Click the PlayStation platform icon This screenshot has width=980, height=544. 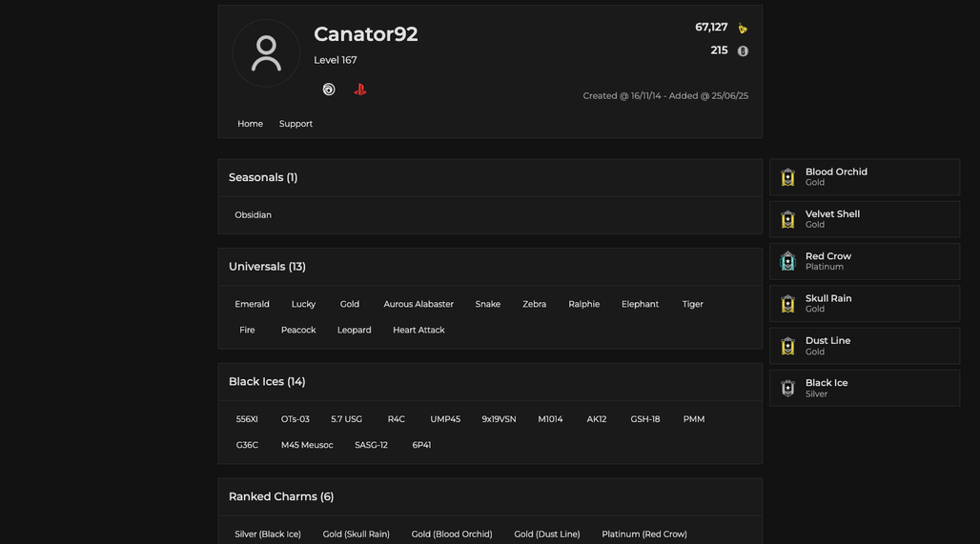(x=360, y=90)
